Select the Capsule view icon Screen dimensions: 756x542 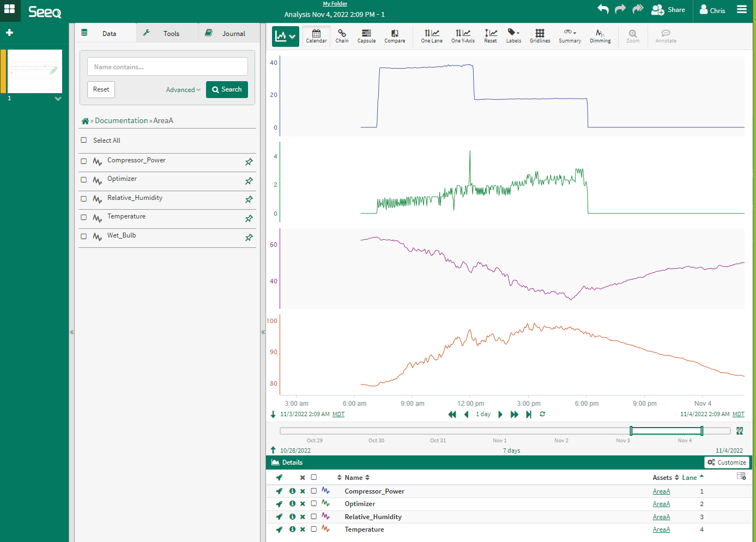(366, 36)
